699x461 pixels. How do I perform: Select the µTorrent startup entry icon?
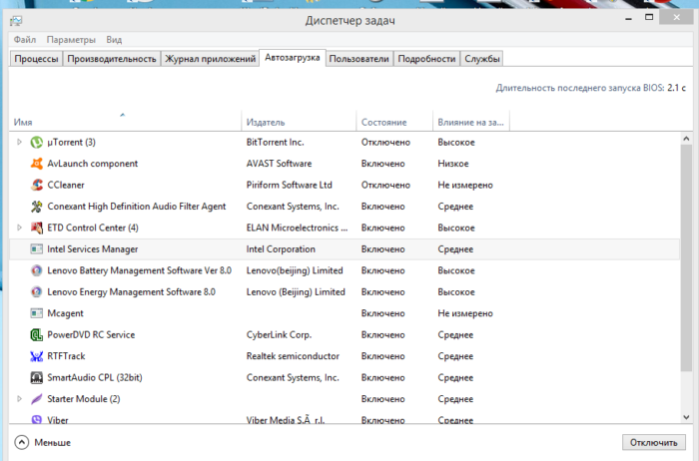[x=37, y=142]
